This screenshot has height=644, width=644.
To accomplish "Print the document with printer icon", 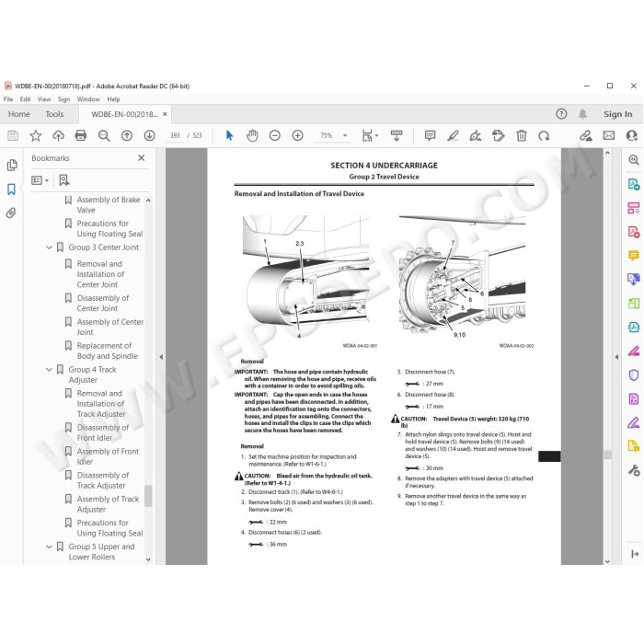I will pyautogui.click(x=81, y=135).
